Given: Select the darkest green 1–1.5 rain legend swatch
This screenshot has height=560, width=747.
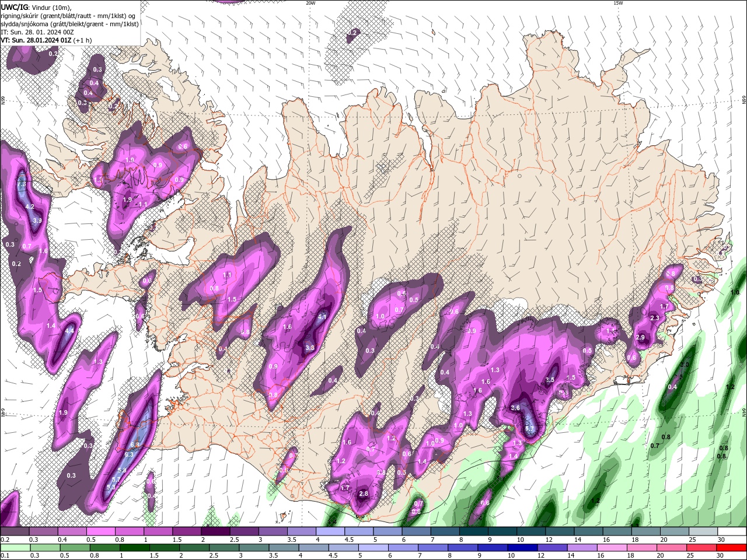Looking at the screenshot, I should (x=135, y=548).
